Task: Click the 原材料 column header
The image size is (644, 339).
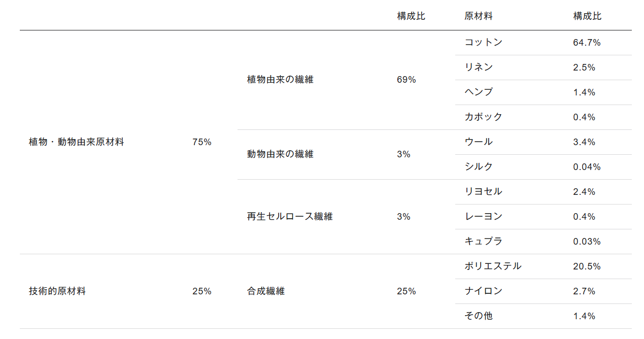Action: point(479,16)
